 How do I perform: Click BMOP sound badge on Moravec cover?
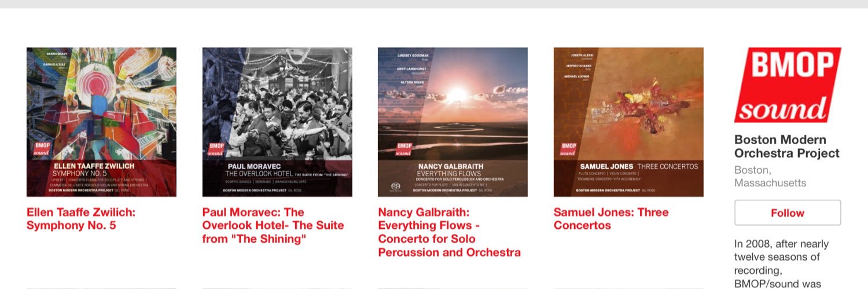(x=217, y=149)
